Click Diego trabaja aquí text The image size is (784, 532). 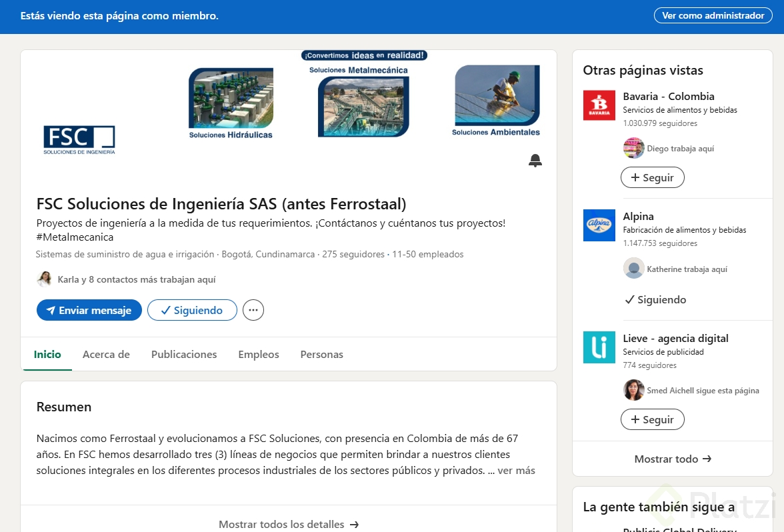pos(680,149)
